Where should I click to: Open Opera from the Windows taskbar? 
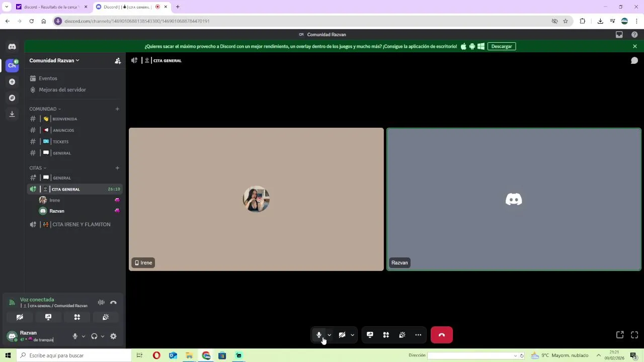click(x=156, y=355)
